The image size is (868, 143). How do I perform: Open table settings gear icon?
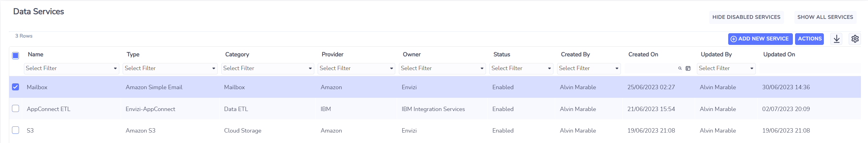[x=855, y=39]
